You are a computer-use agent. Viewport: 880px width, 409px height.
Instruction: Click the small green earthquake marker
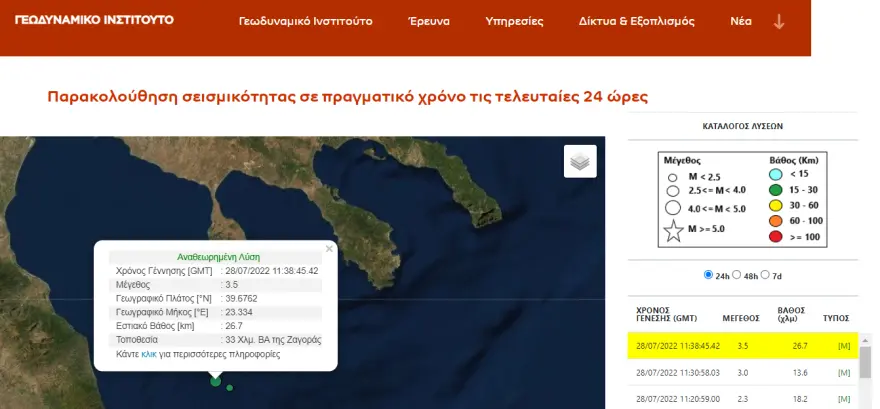(x=230, y=387)
